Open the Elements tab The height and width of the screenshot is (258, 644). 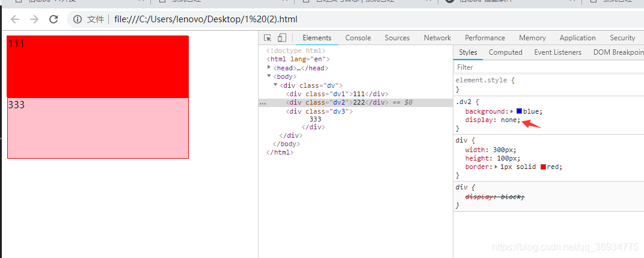coord(317,38)
